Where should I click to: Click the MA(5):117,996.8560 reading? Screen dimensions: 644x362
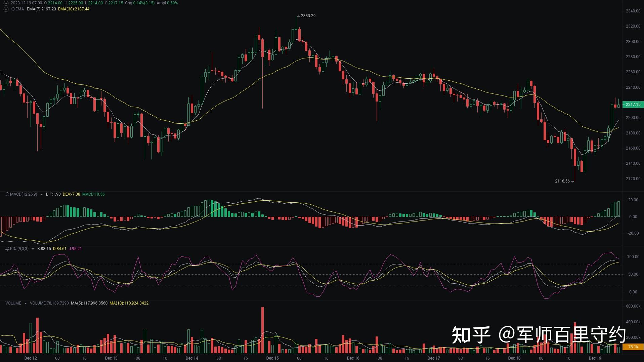tap(89, 303)
